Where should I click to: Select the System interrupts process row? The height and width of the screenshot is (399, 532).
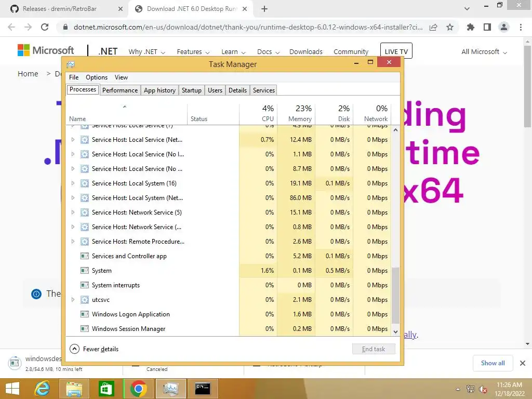229,285
